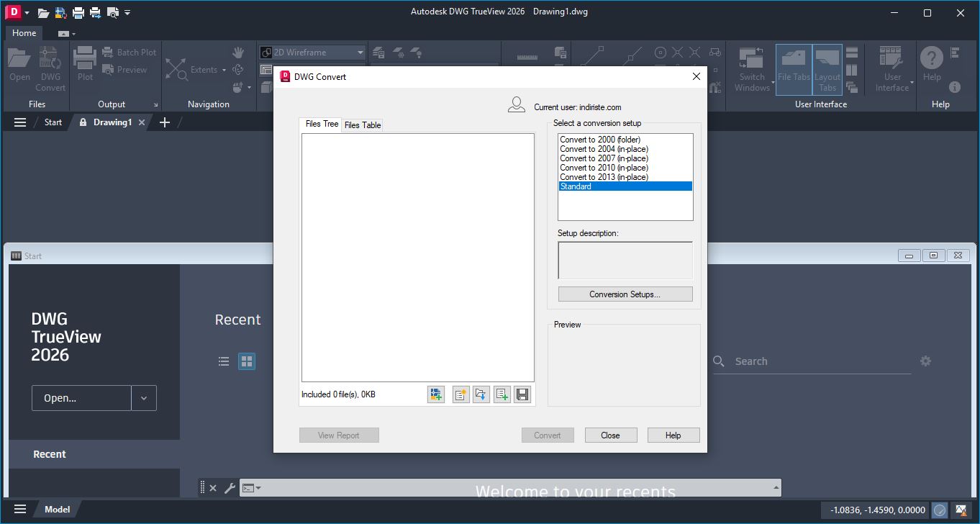Select the Home ribbon tab
Screen dimensions: 980x524
click(x=24, y=33)
